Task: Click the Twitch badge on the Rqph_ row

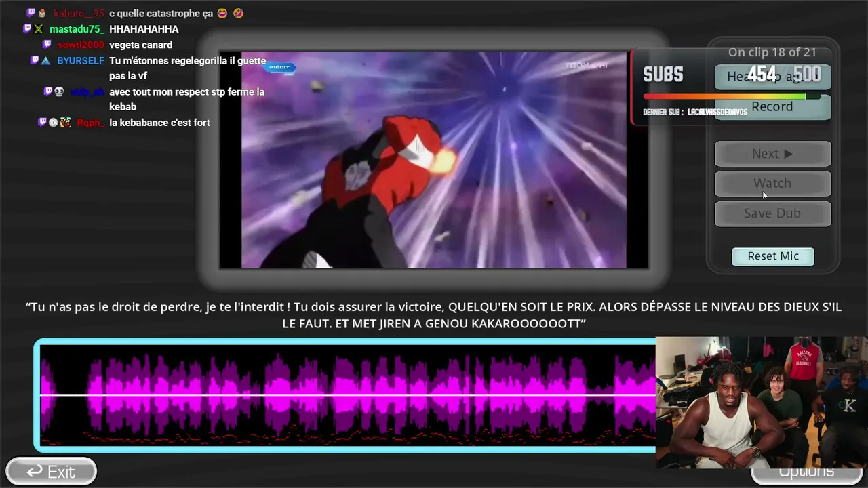Action: point(42,123)
